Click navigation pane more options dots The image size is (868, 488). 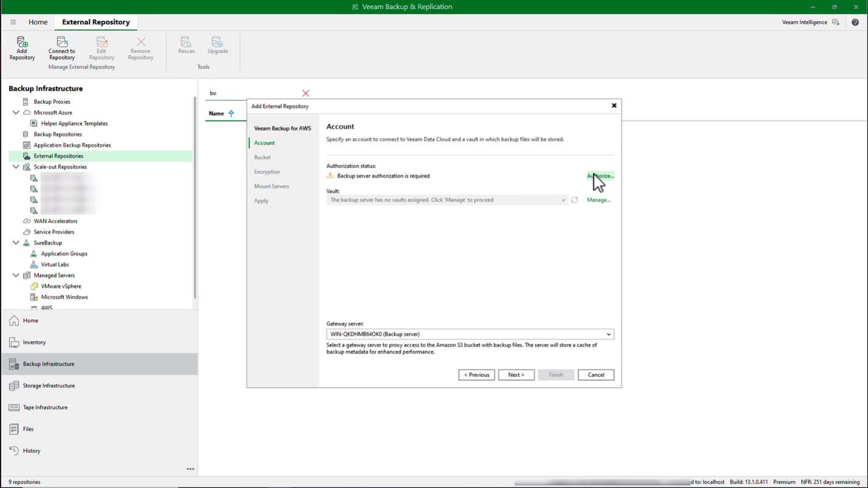(x=190, y=469)
